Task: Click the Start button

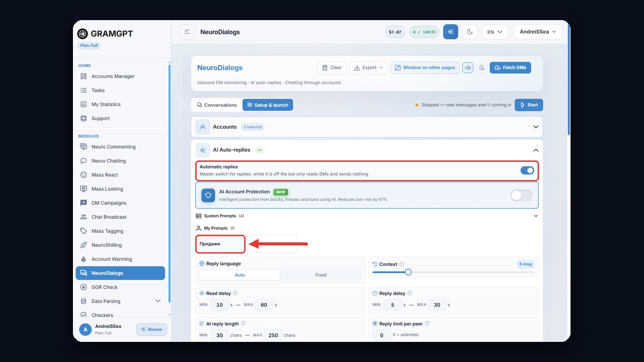Action: coord(529,105)
